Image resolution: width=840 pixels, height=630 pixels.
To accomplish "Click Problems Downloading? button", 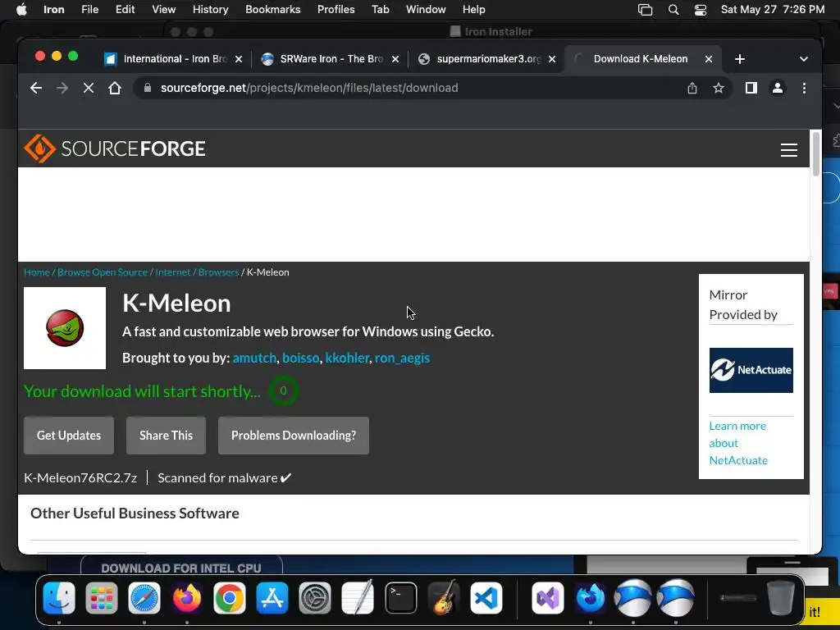I will pyautogui.click(x=294, y=436).
